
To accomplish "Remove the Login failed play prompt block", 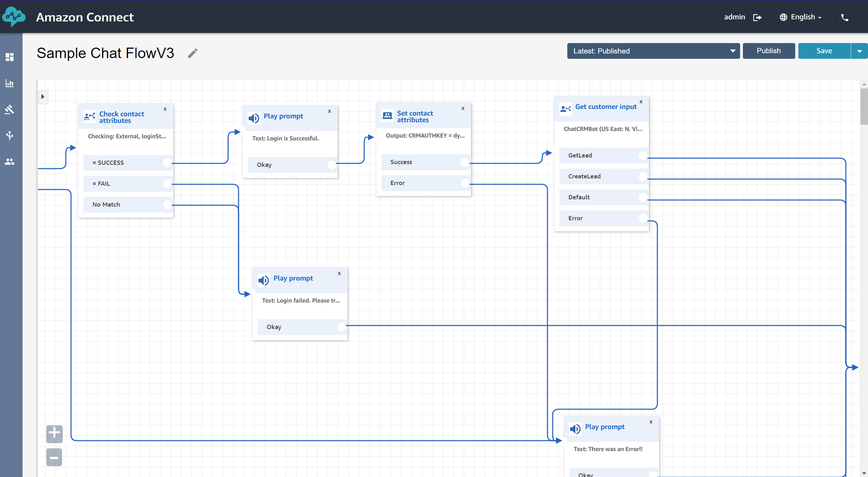I will (x=339, y=274).
